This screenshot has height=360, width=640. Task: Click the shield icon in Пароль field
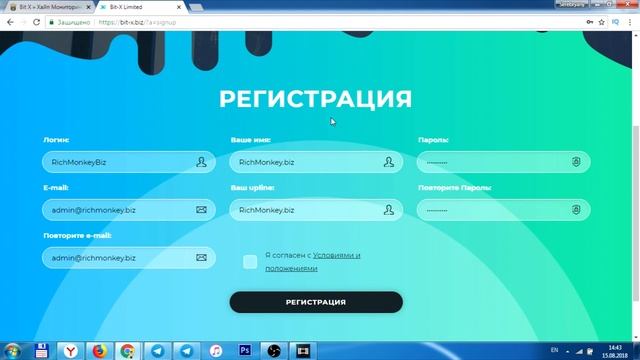pos(576,162)
